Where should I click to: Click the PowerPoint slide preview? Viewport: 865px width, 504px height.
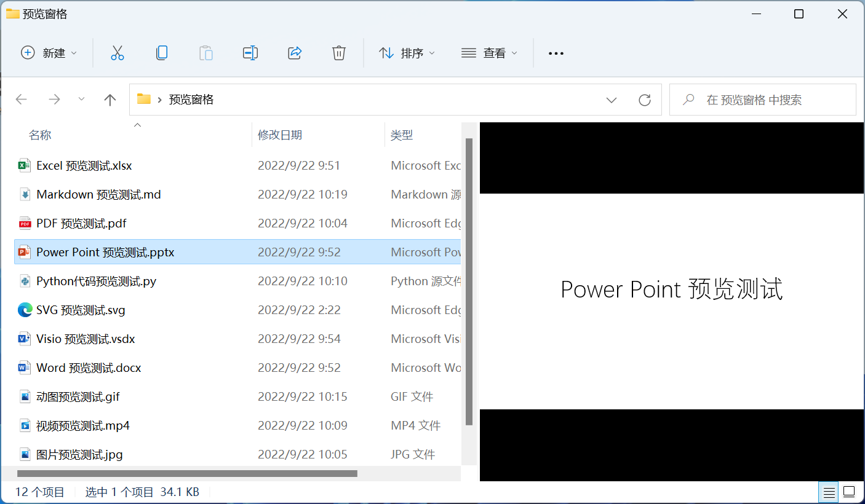click(672, 301)
